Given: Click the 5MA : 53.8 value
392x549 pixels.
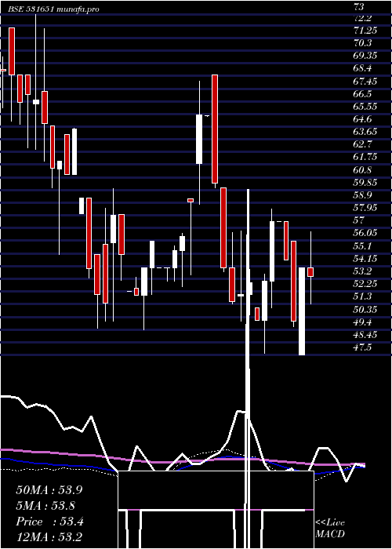Looking at the screenshot, I should pyautogui.click(x=46, y=506).
